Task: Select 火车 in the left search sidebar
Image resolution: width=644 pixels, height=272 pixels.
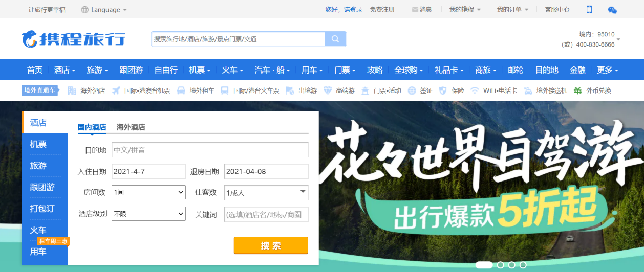Action: [x=45, y=230]
